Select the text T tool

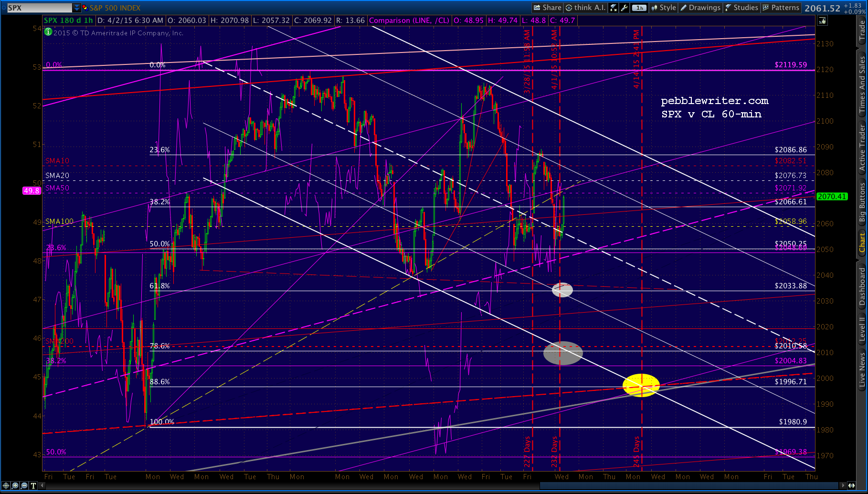coord(33,485)
